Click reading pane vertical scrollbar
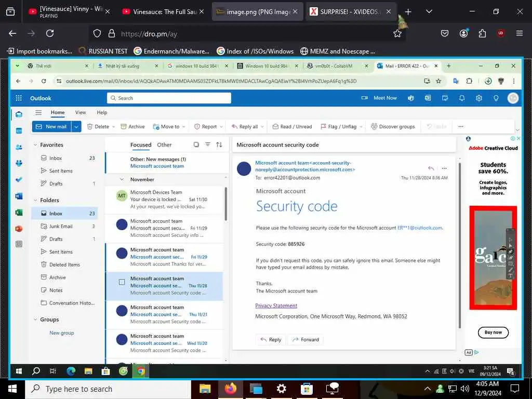 tap(460, 246)
